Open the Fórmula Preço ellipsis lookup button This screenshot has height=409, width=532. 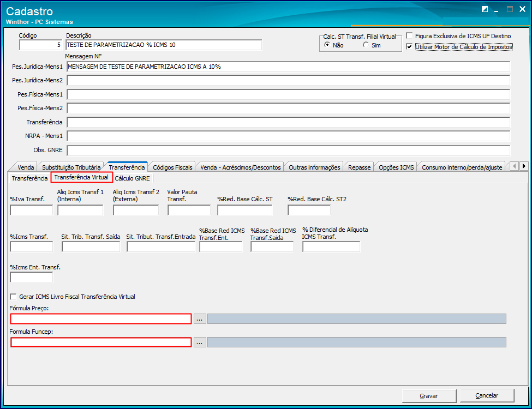[200, 319]
